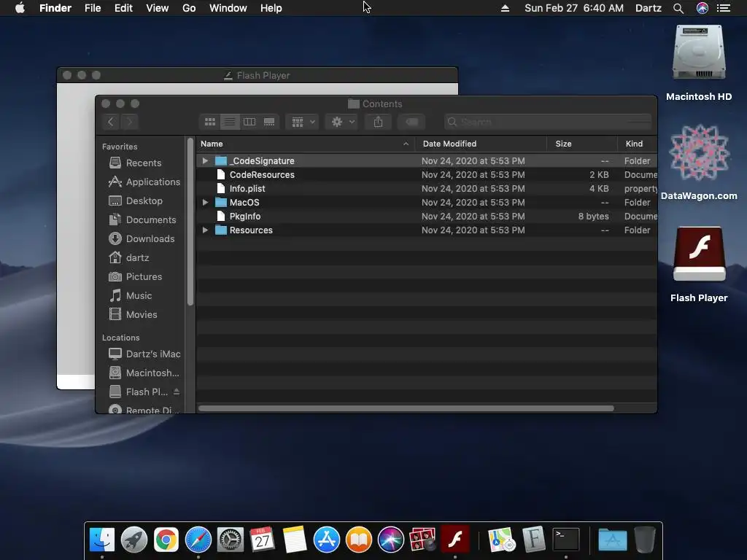Expand the Resources folder triangle
This screenshot has height=560, width=747.
click(x=205, y=230)
